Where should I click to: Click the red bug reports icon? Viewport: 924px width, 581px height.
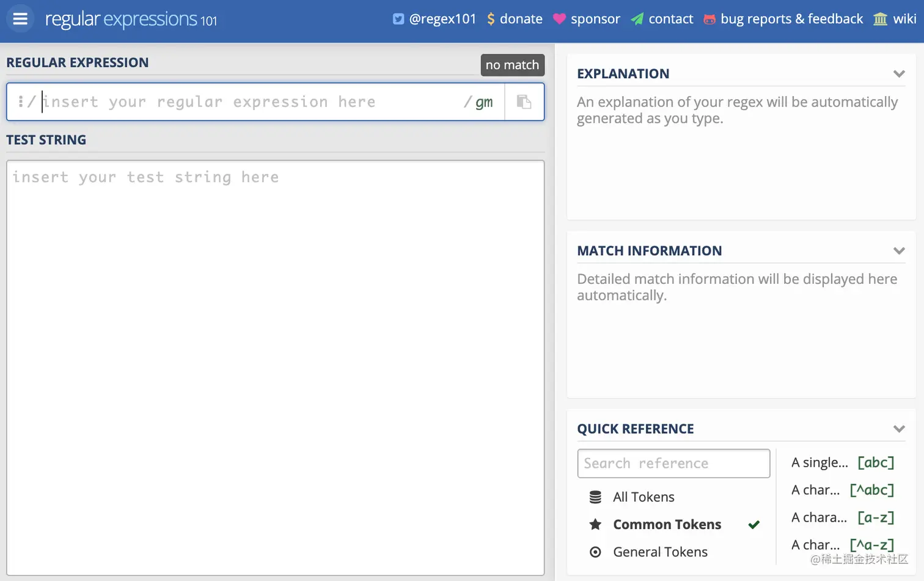coord(710,20)
